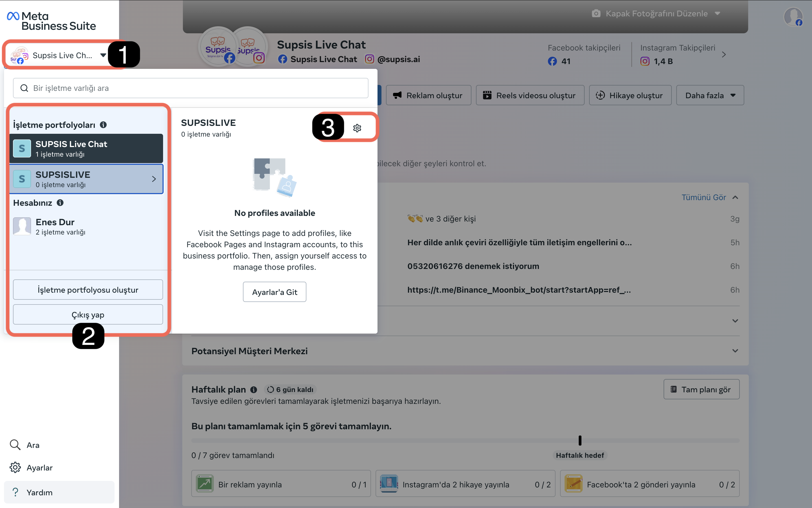
Task: Open the 've 3 diğer kişi' notification
Action: point(441,219)
